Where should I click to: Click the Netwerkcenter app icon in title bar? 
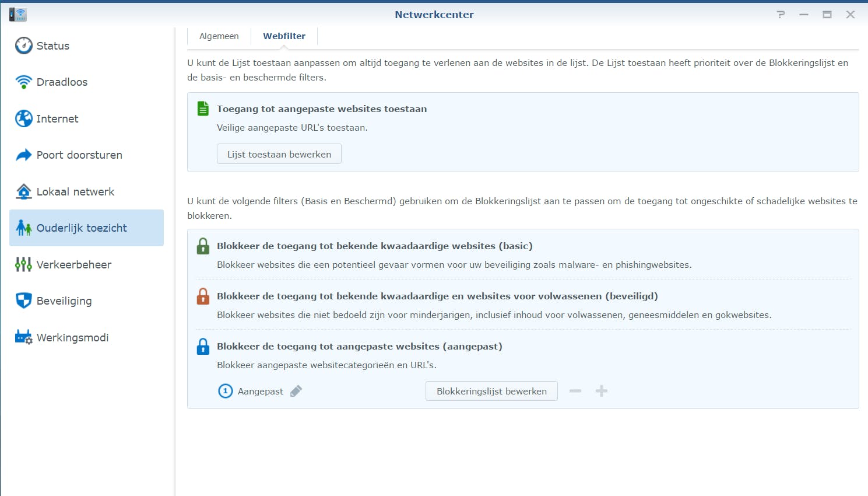pos(18,15)
